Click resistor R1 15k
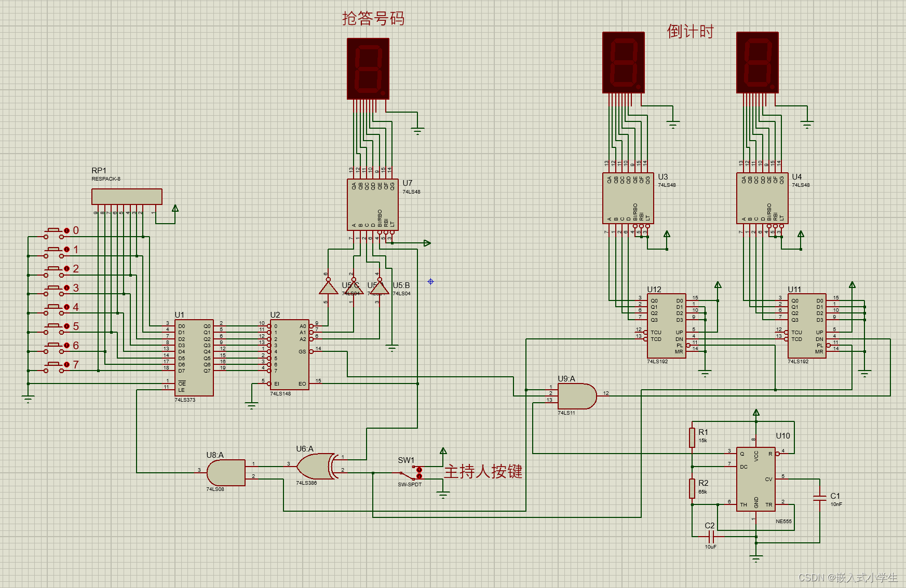 pyautogui.click(x=692, y=437)
